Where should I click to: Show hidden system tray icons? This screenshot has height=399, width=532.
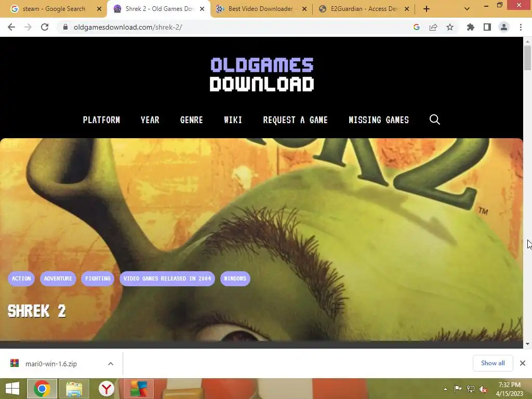click(x=445, y=389)
